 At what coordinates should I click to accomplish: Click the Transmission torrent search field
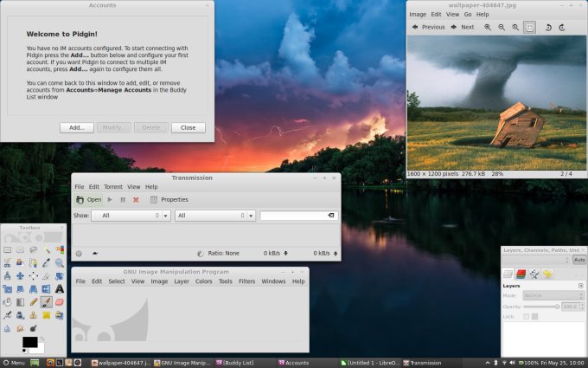click(294, 216)
